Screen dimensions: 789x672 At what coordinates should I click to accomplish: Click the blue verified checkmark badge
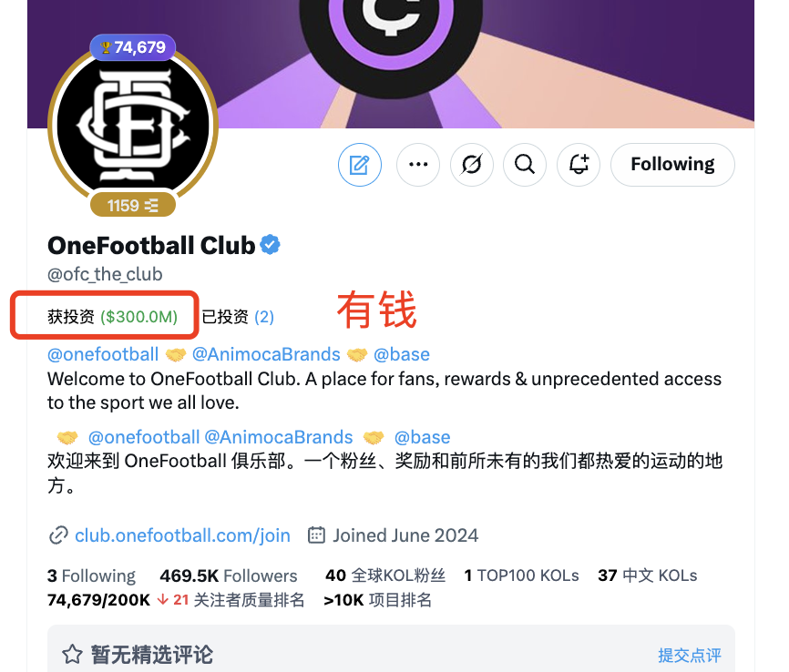pyautogui.click(x=271, y=245)
